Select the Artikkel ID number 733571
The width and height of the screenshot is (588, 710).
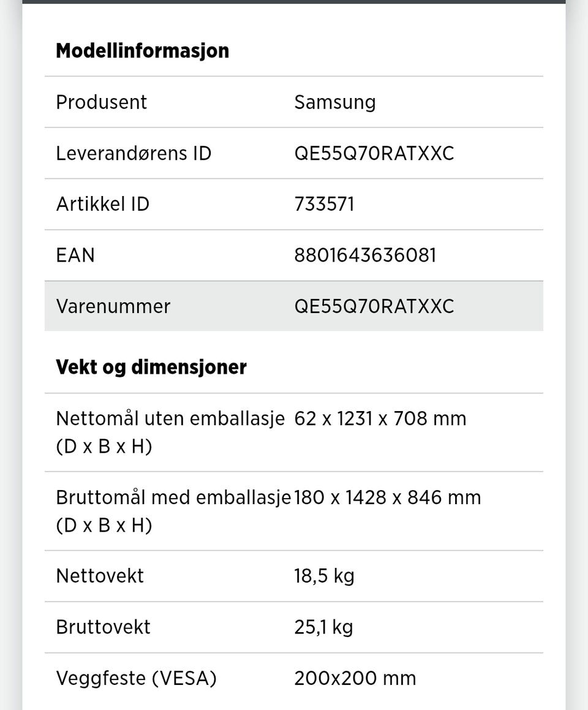(x=324, y=203)
